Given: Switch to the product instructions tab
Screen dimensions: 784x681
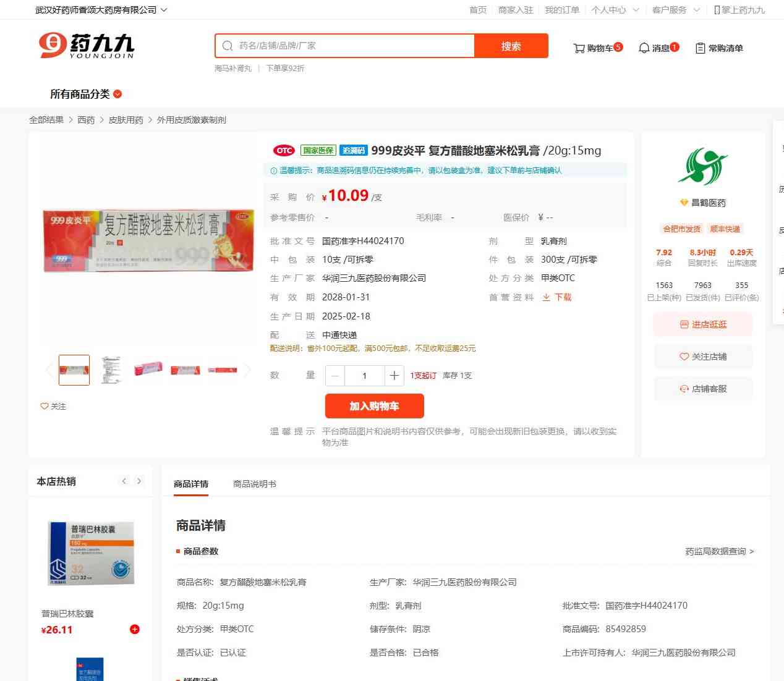Looking at the screenshot, I should point(255,484).
